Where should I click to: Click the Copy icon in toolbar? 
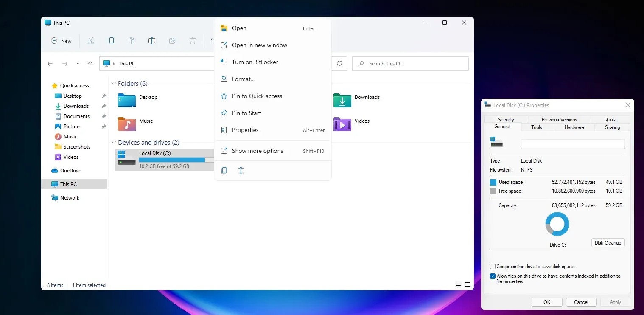click(111, 41)
